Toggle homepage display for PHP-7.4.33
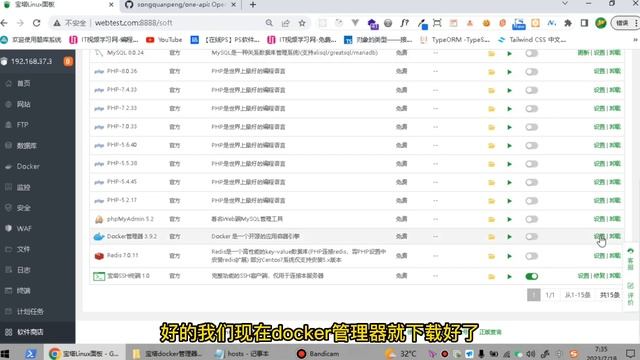This screenshot has height=360, width=640. pyautogui.click(x=531, y=90)
